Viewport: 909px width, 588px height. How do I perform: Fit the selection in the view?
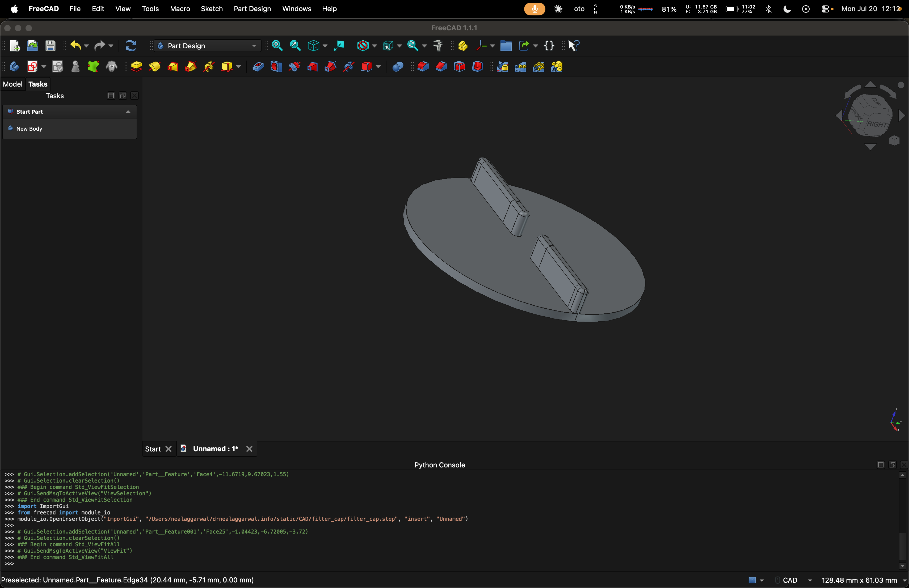[295, 46]
